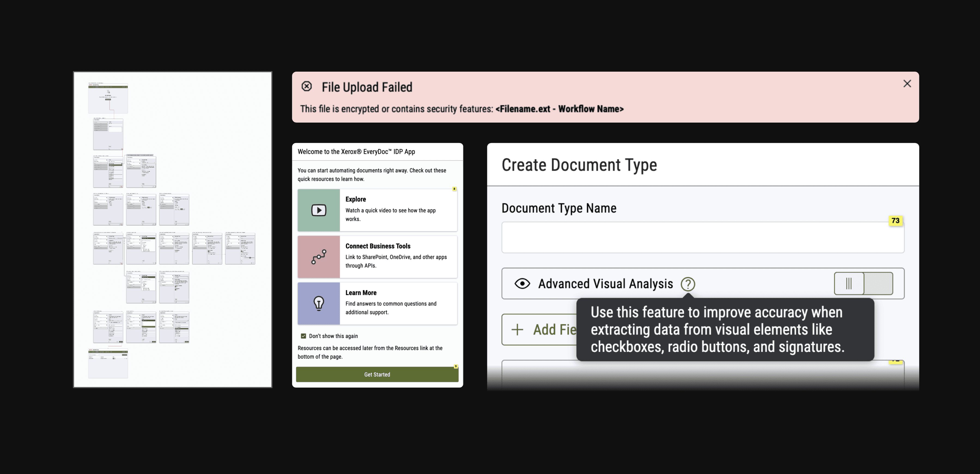Open the Learn More title text
This screenshot has height=474, width=980.
click(x=361, y=293)
